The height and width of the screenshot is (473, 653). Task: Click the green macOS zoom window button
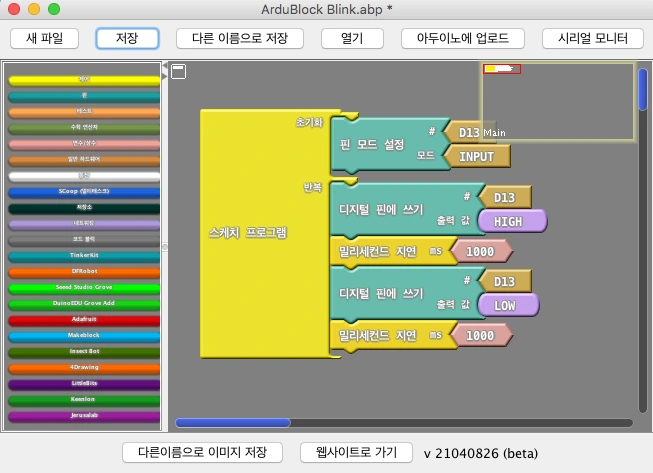click(54, 9)
